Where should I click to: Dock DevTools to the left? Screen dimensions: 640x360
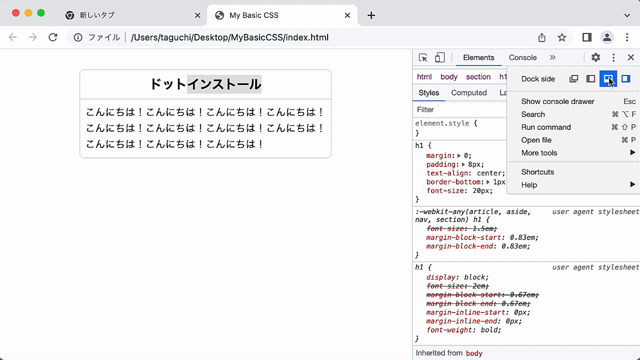pos(591,79)
